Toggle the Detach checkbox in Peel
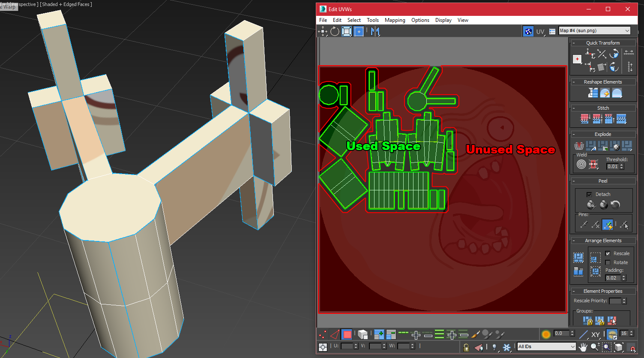The width and height of the screenshot is (644, 358). click(590, 194)
